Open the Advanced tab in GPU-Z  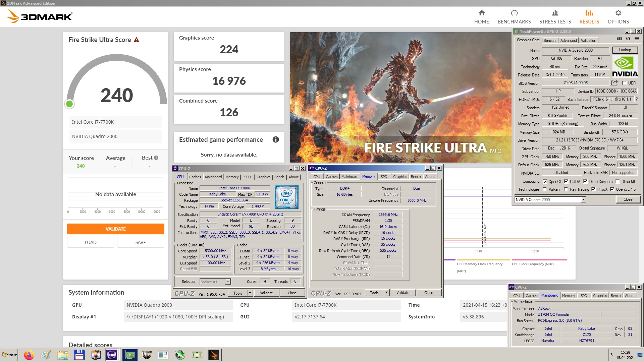click(569, 40)
